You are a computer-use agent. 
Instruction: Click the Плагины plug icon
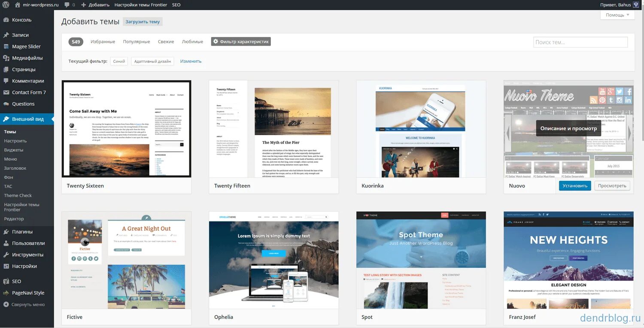pos(6,232)
